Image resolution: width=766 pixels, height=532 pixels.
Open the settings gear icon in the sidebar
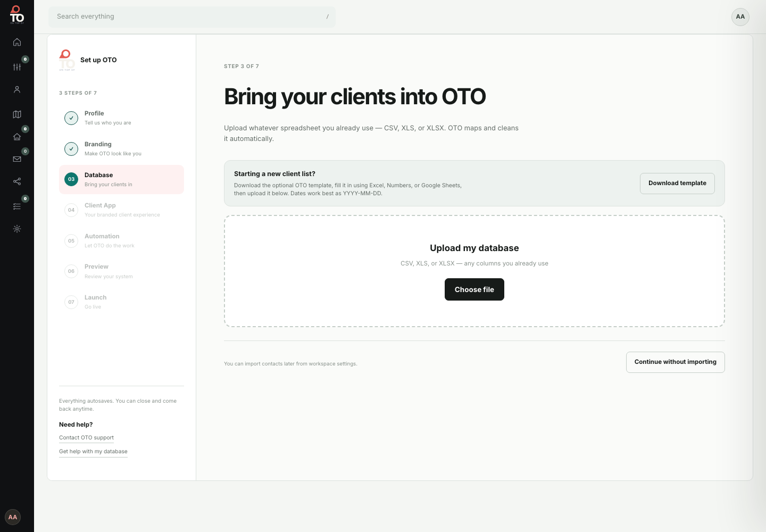point(17,229)
